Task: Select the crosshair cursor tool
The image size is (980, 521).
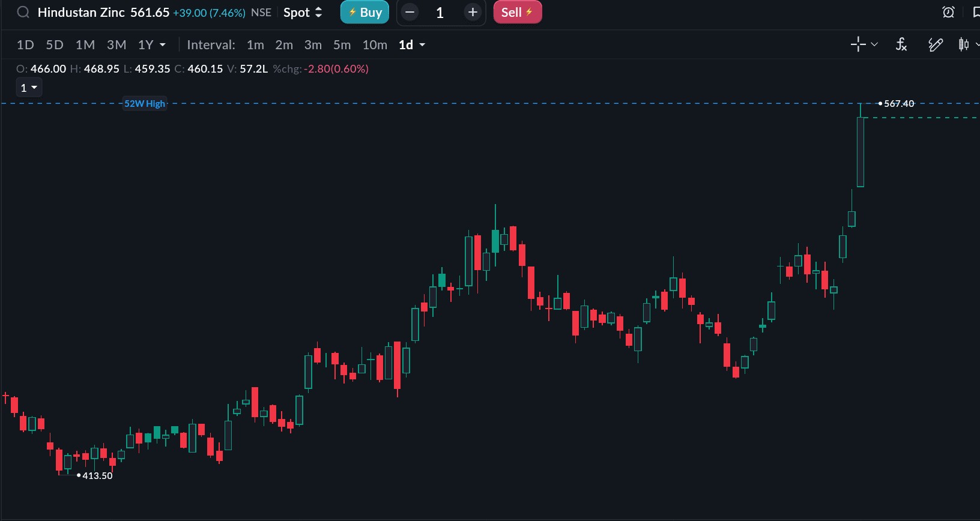Action: 858,44
